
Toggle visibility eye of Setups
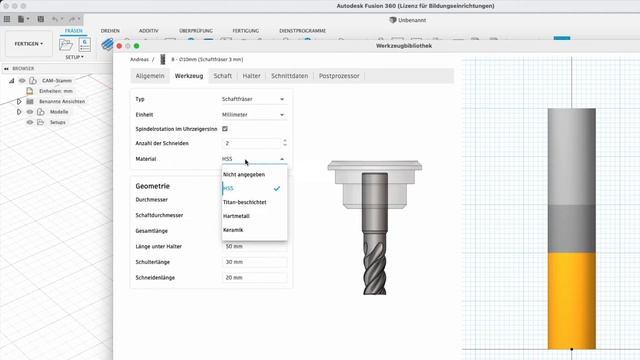pyautogui.click(x=30, y=122)
